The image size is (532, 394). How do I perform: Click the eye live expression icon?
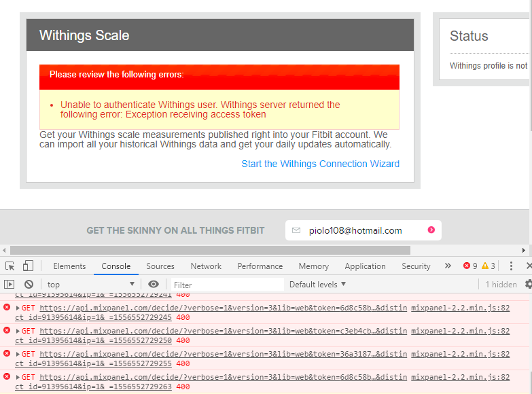pyautogui.click(x=154, y=285)
